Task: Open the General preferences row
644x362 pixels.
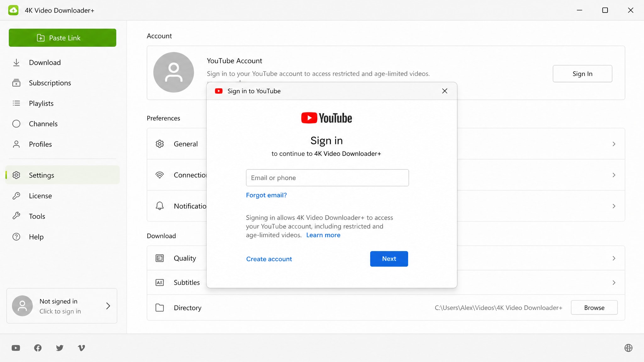Action: pos(386,144)
